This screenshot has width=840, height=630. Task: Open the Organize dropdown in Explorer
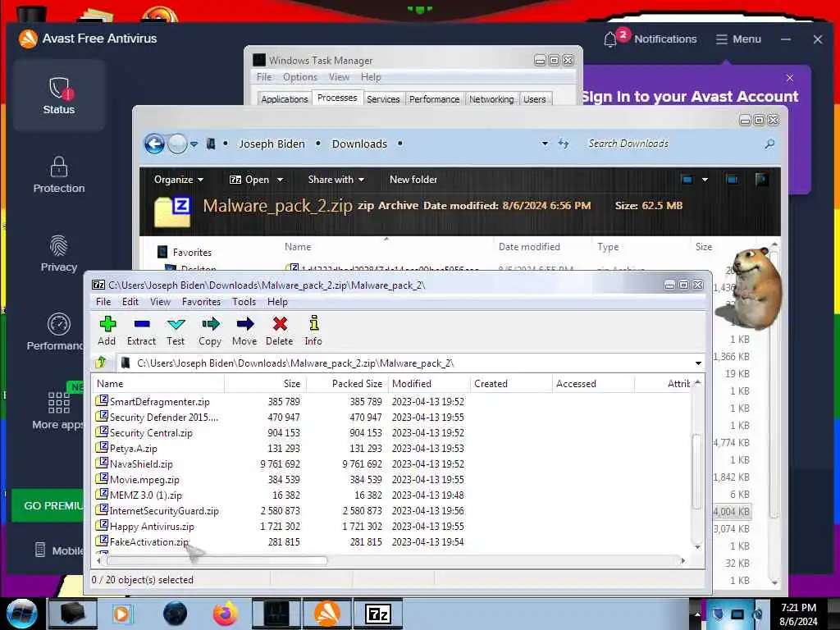pyautogui.click(x=178, y=180)
